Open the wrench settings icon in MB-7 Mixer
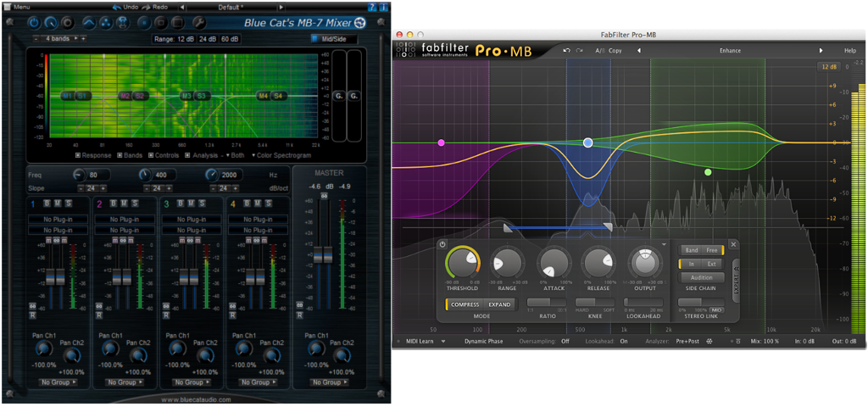The image size is (868, 407). coord(198,22)
